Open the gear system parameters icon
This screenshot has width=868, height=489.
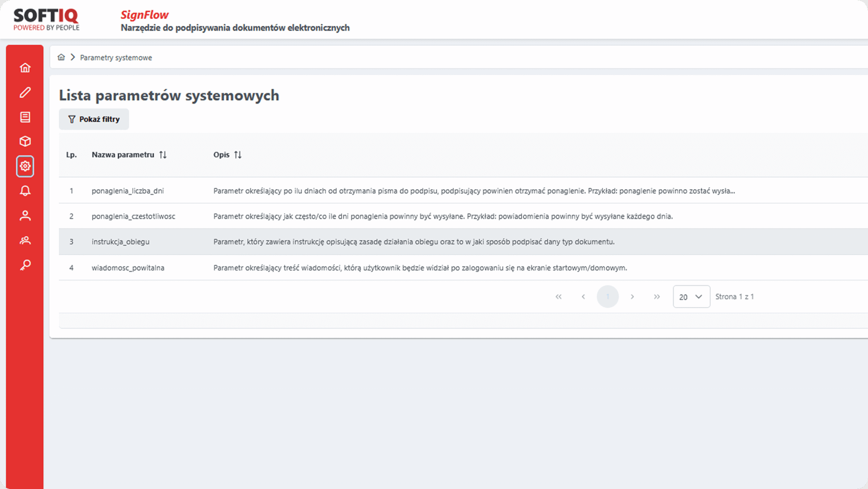pos(25,166)
